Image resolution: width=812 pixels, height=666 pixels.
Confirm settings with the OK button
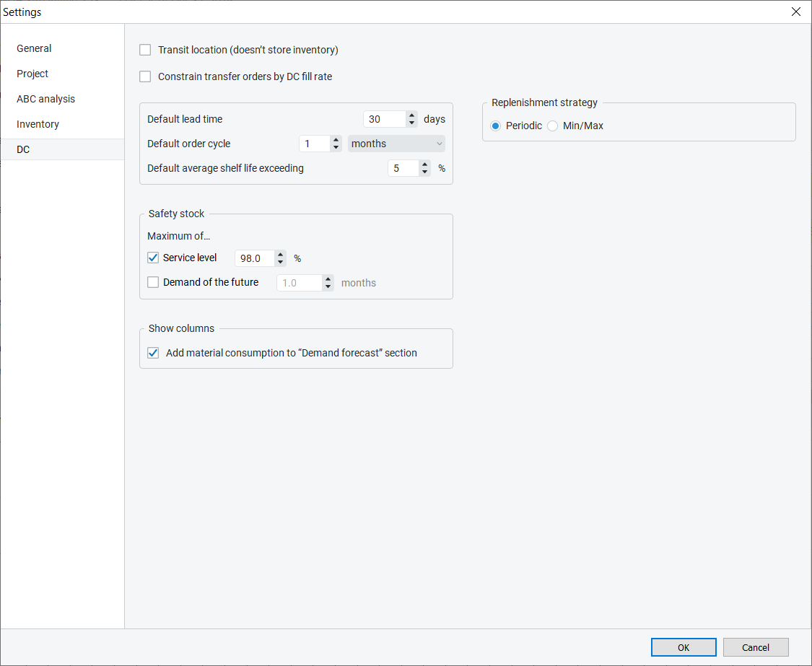point(683,647)
